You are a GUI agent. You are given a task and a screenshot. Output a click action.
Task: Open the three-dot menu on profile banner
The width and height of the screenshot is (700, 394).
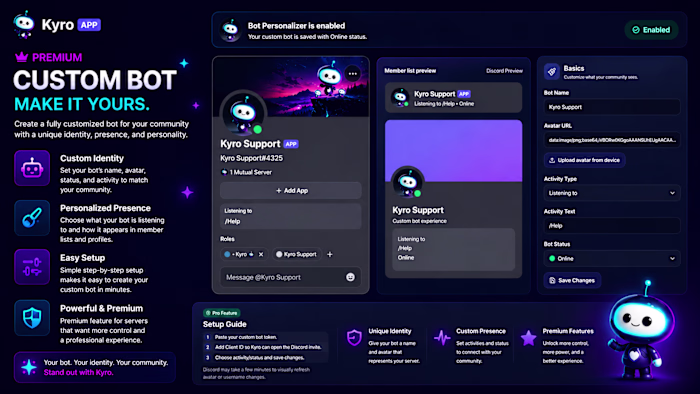(x=353, y=74)
